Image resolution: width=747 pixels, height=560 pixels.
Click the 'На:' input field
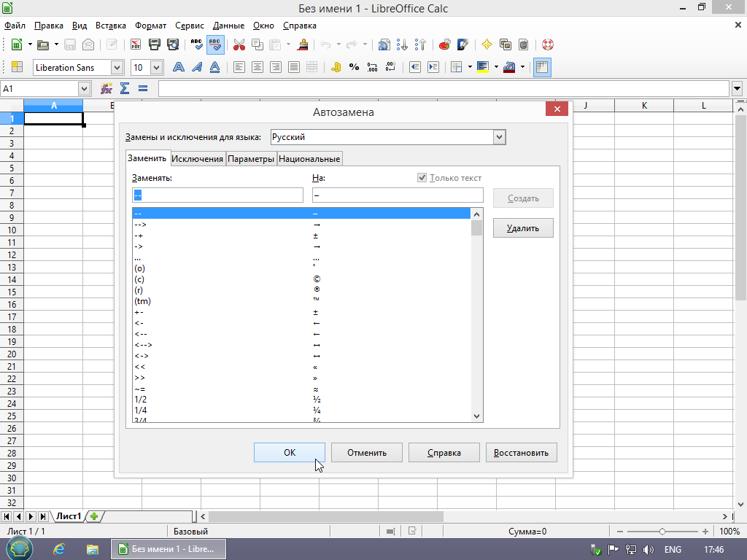[398, 195]
